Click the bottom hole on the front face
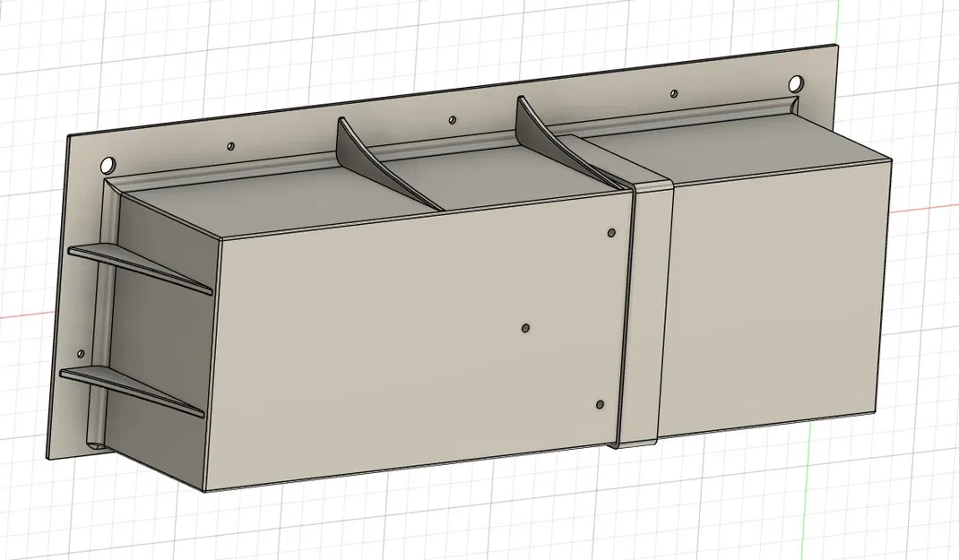 (600, 405)
